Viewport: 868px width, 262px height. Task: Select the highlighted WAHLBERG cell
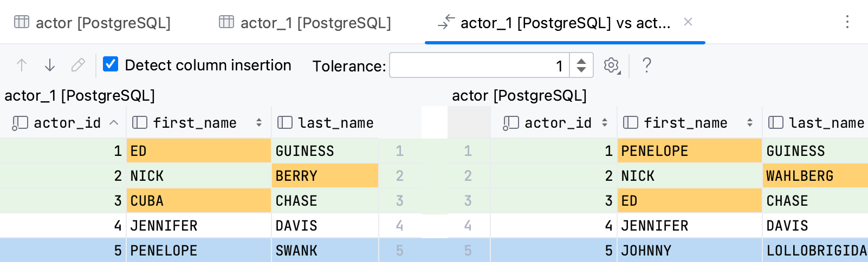point(814,176)
